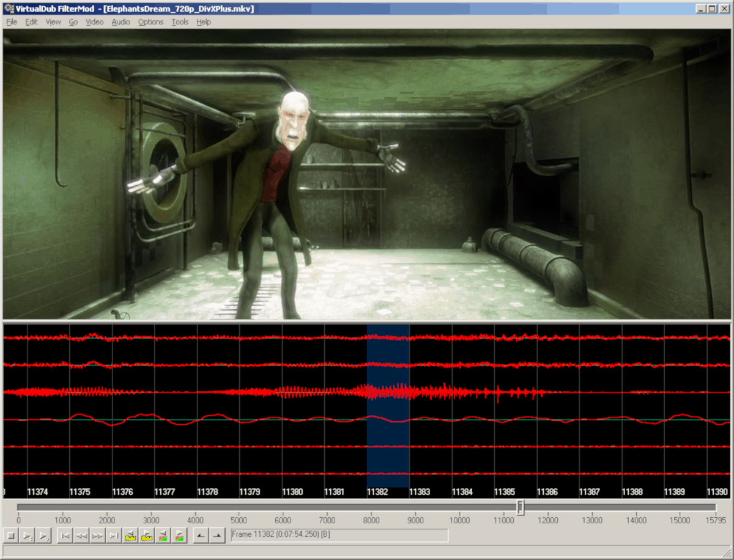Open the Help menu
Viewport: 734px width, 560px height.
[x=204, y=21]
